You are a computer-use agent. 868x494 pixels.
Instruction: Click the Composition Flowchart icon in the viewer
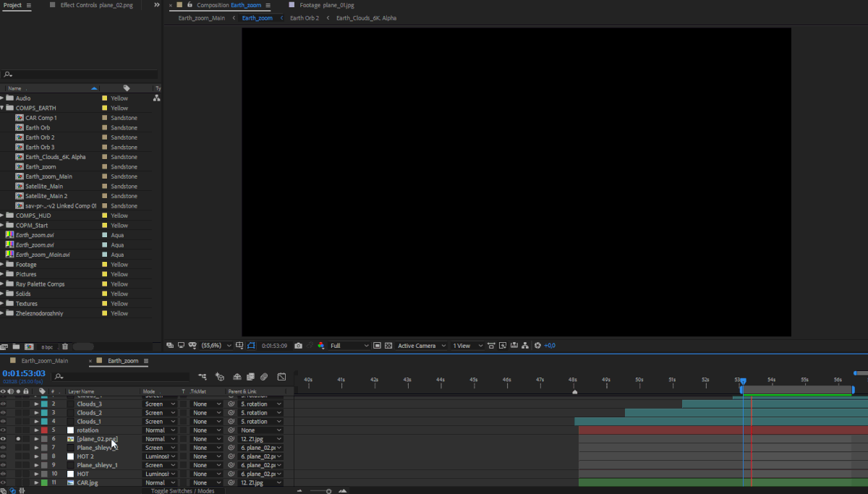(526, 346)
